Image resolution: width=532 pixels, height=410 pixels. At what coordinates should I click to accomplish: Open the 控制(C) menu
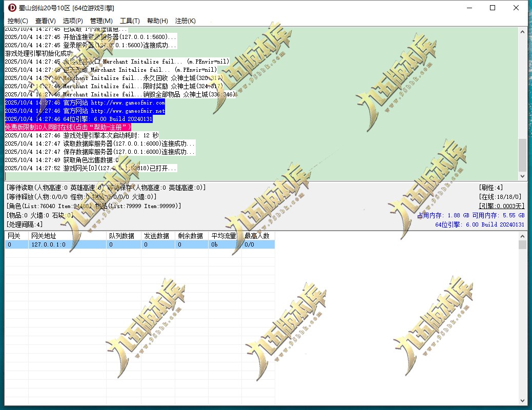18,21
